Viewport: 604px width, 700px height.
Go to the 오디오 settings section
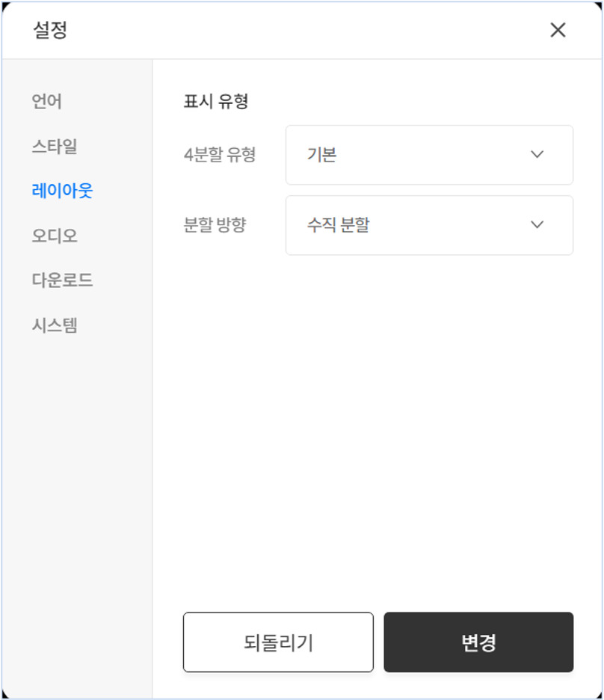coord(54,236)
